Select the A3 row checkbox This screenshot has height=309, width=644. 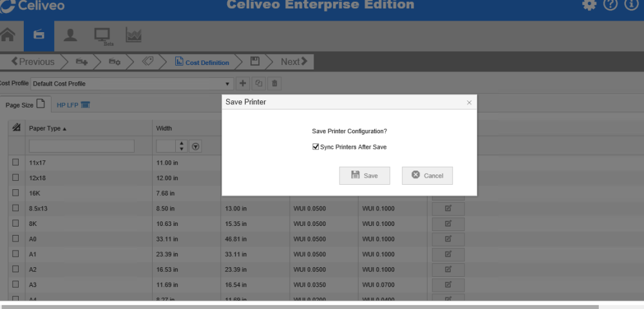pos(15,284)
